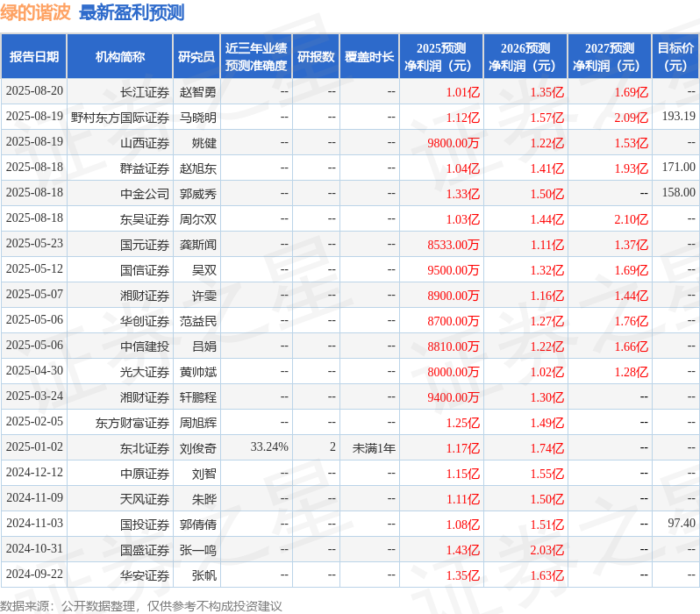Select the 机构简称 column header
700x614 pixels.
click(119, 57)
